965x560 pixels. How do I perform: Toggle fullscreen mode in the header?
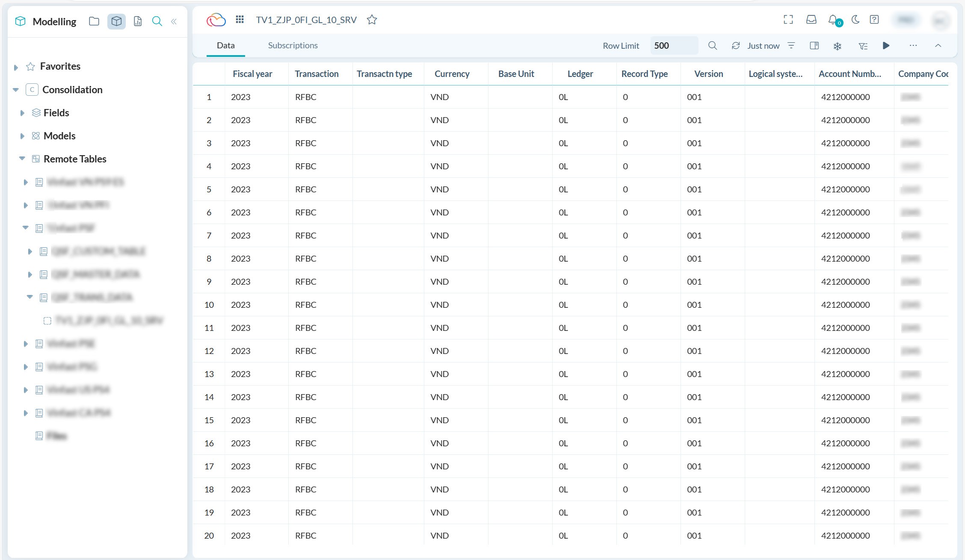(x=788, y=20)
